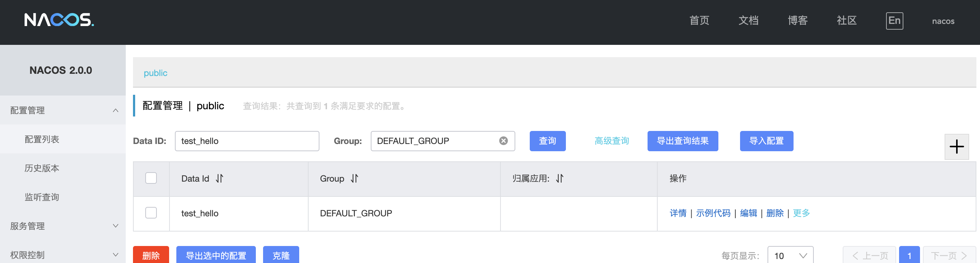Open 详情 for test_hello
The height and width of the screenshot is (263, 980).
(678, 213)
